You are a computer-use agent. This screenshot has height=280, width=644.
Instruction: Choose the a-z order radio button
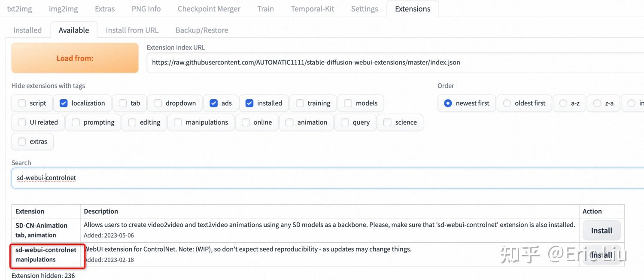pyautogui.click(x=563, y=103)
